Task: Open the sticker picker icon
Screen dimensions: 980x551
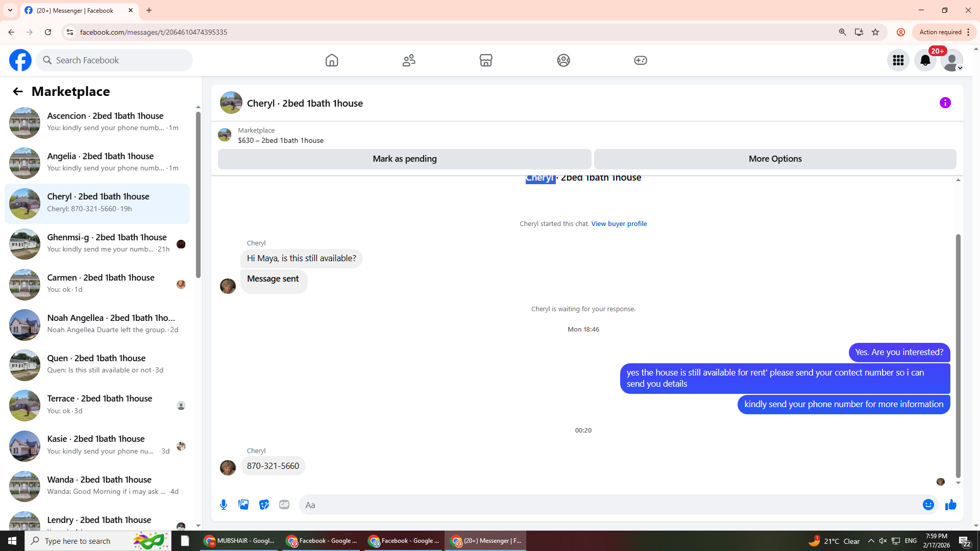Action: point(264,505)
